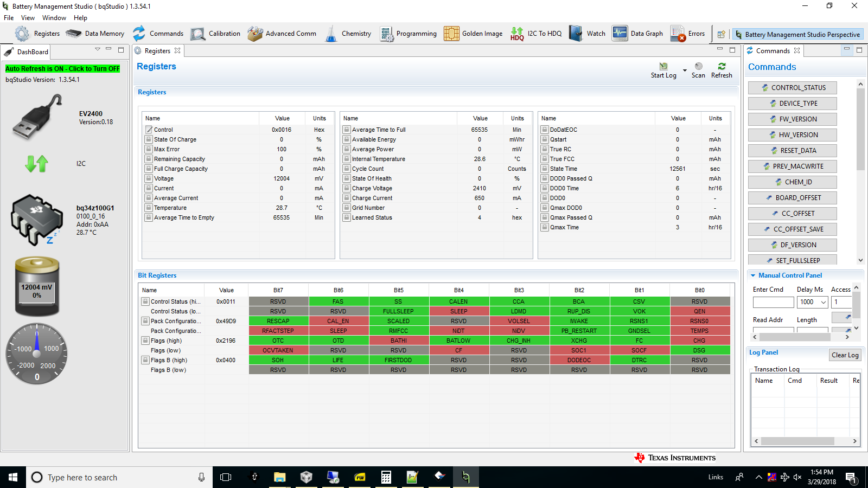The image size is (868, 488).
Task: Open the File menu
Action: [x=9, y=18]
